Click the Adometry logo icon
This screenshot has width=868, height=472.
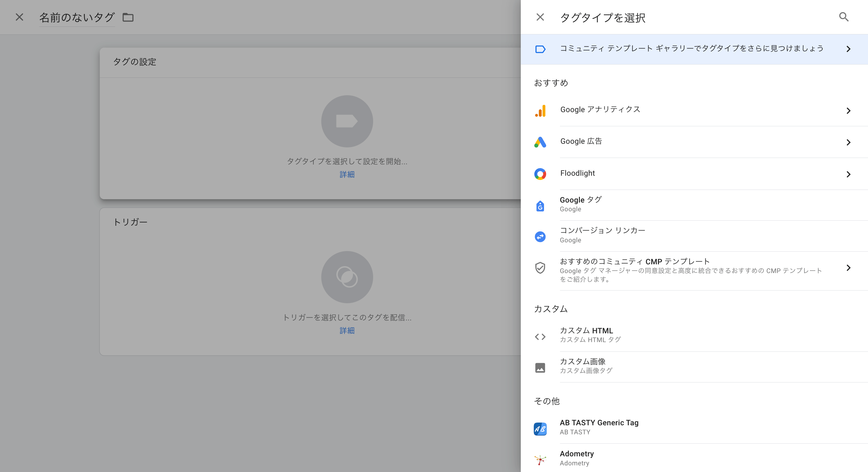[x=540, y=460]
